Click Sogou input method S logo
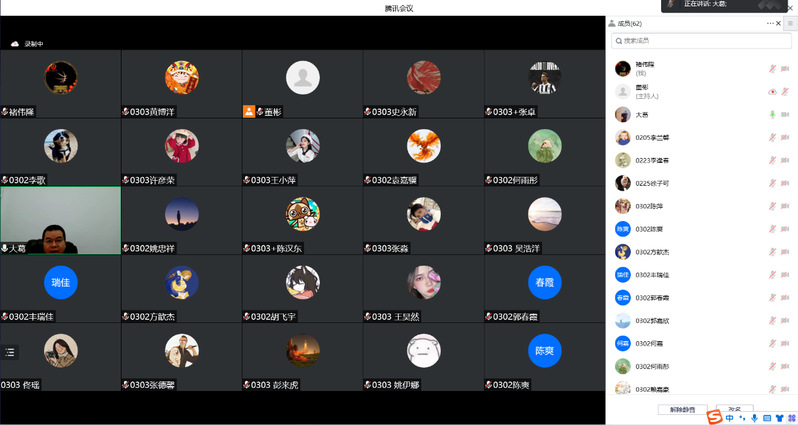Screen dimensions: 798x425 (x=715, y=417)
